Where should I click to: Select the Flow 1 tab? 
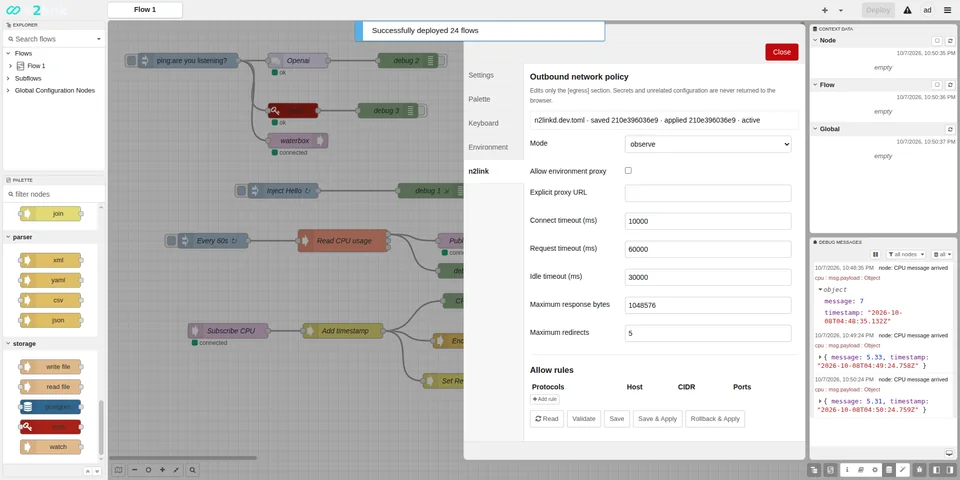click(x=145, y=10)
